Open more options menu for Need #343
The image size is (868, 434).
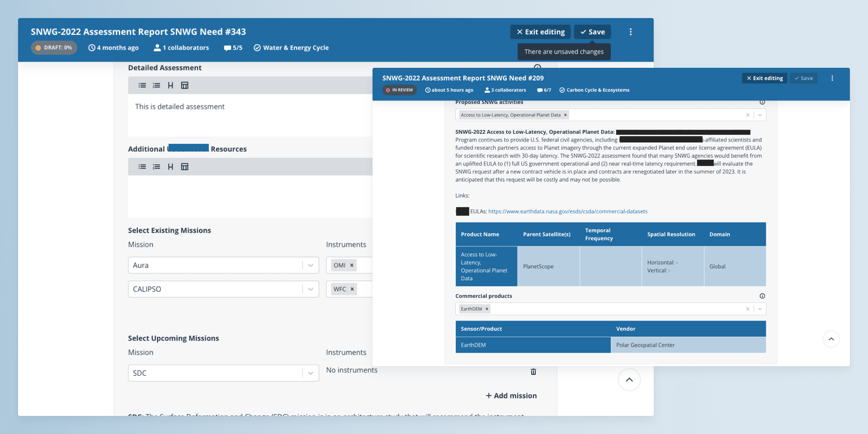point(631,32)
